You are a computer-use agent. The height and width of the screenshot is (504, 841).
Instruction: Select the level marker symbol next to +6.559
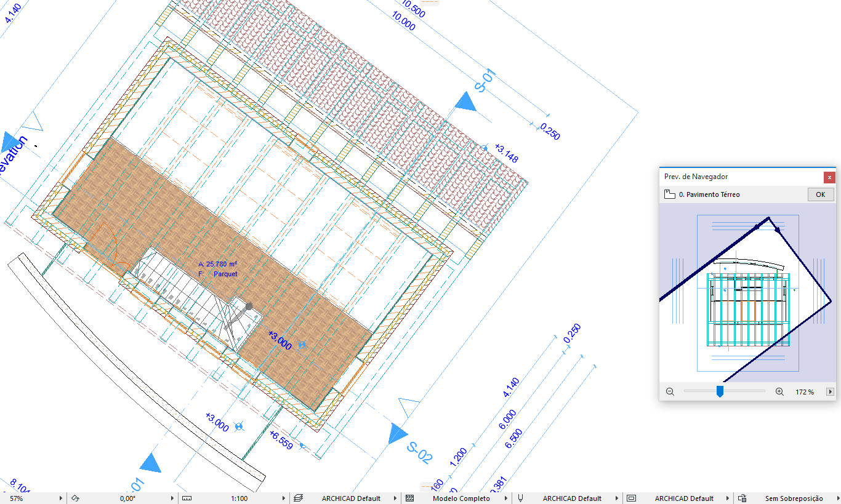pos(301,446)
